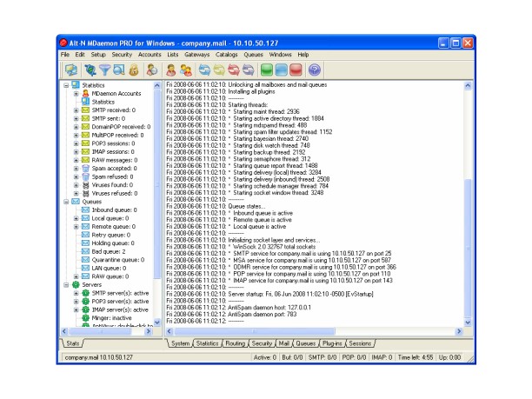
Task: Open the Catalogs menu
Action: tap(226, 54)
